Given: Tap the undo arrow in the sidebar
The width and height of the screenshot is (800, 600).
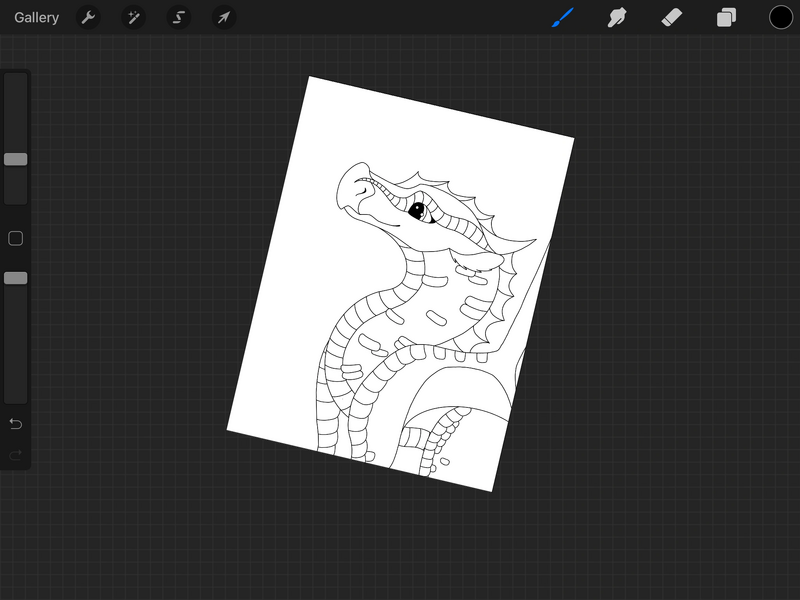Looking at the screenshot, I should (x=15, y=424).
